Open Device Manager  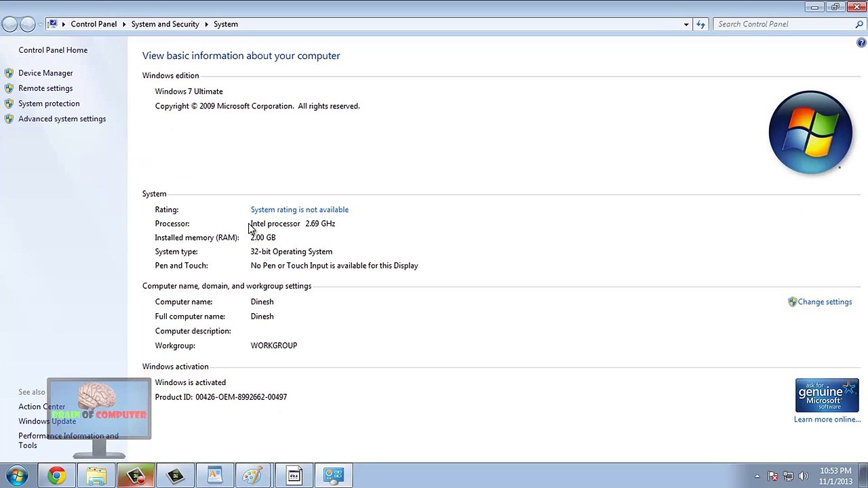click(x=45, y=73)
